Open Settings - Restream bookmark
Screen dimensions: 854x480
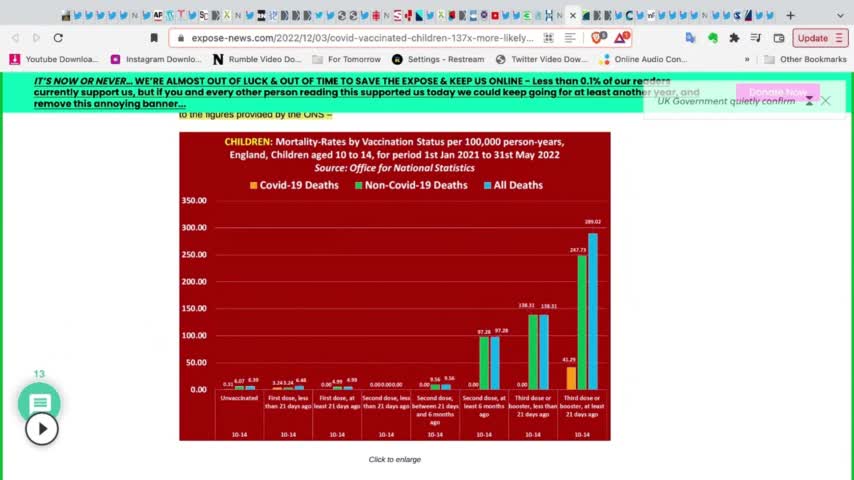[438, 59]
